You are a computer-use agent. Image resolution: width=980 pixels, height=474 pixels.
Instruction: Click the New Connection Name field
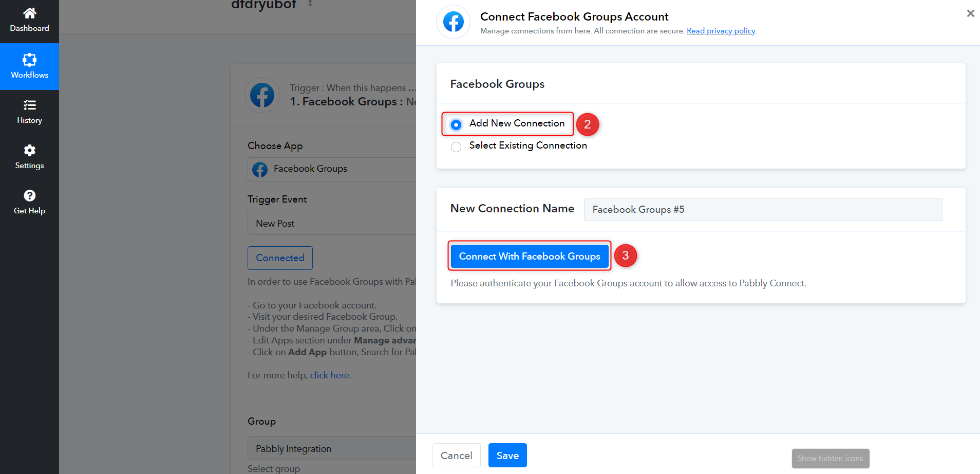coord(763,209)
